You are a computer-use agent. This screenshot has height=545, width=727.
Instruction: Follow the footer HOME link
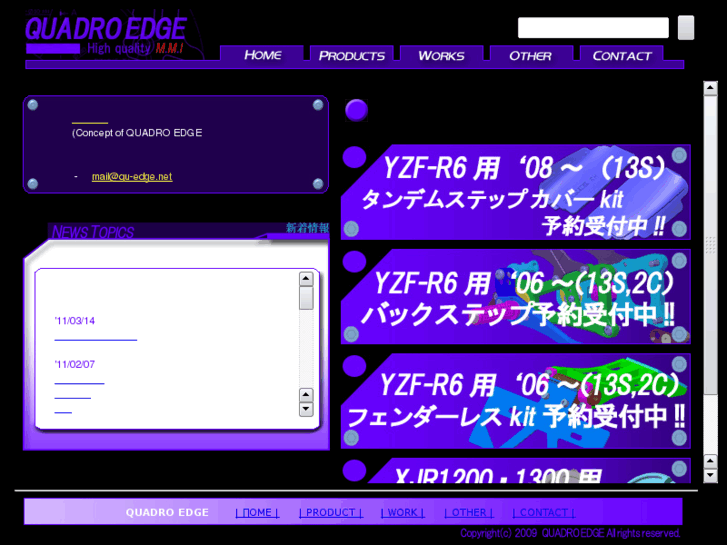257,513
